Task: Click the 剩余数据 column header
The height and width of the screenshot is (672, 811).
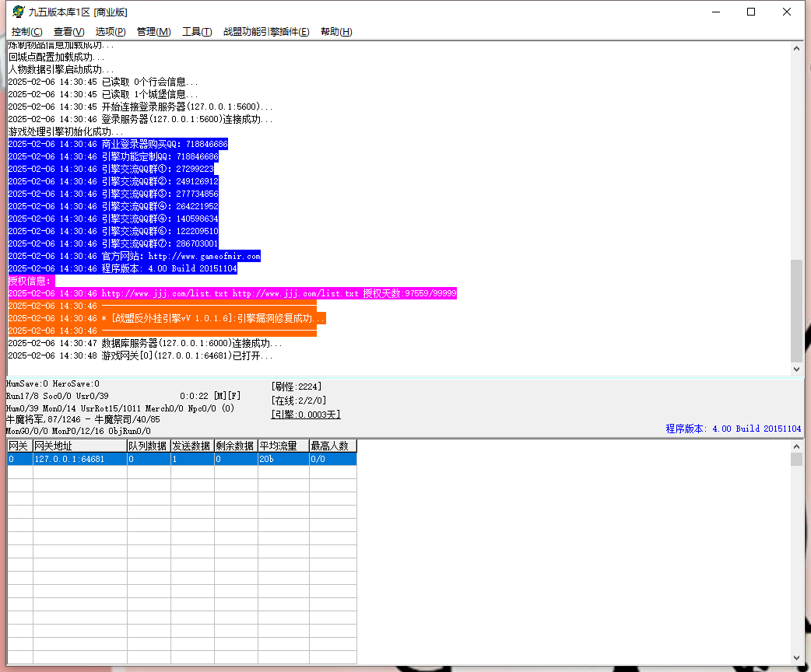Action: click(x=236, y=446)
